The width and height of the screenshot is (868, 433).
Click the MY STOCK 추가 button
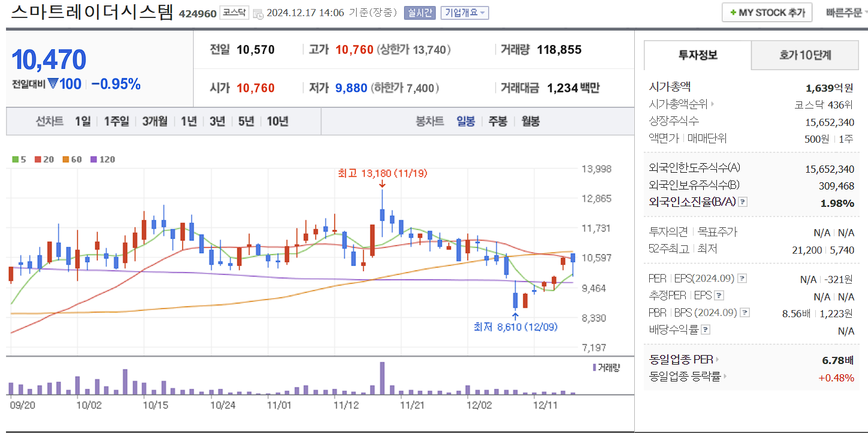coord(767,12)
